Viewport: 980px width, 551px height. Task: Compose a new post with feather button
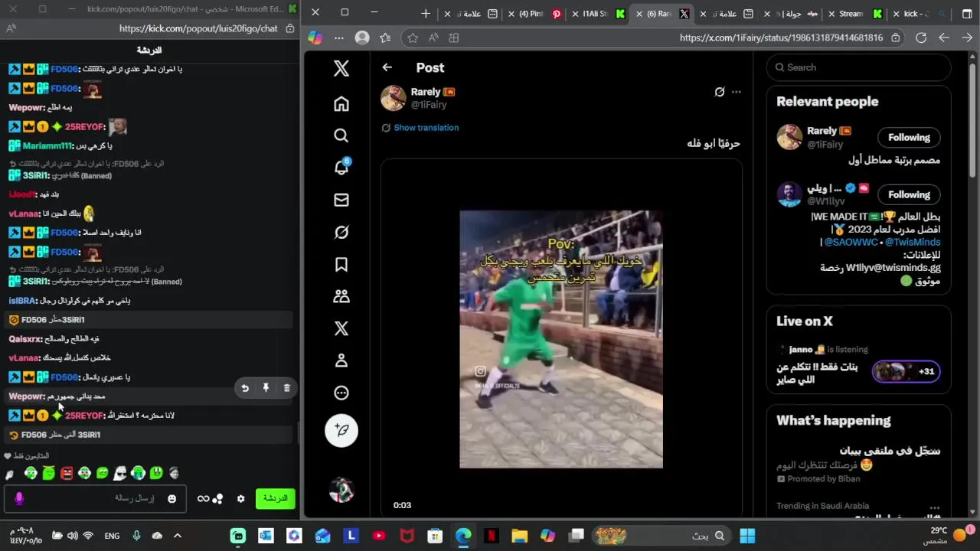[341, 431]
